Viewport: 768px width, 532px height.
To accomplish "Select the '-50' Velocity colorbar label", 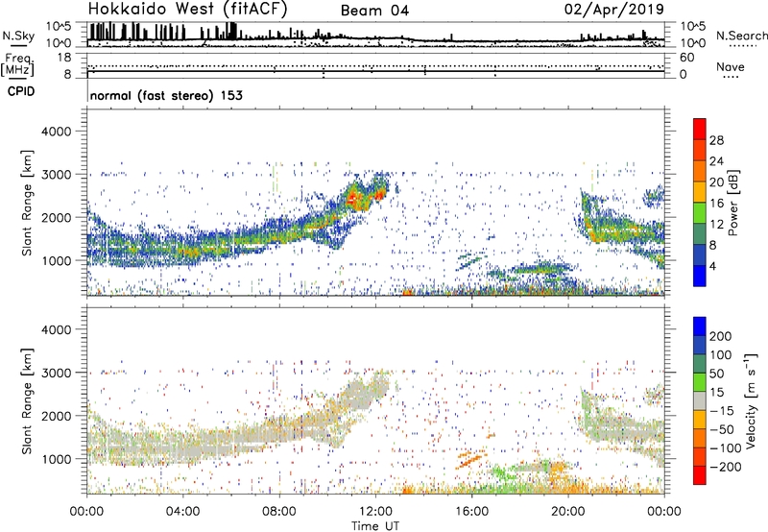I will pos(722,429).
